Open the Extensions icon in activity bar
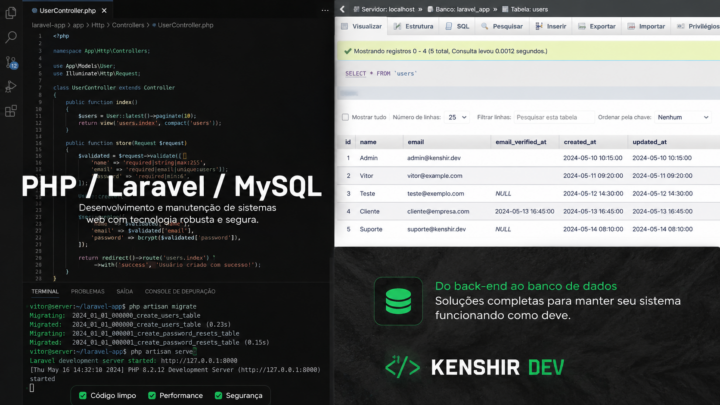The image size is (720, 405). [11, 111]
